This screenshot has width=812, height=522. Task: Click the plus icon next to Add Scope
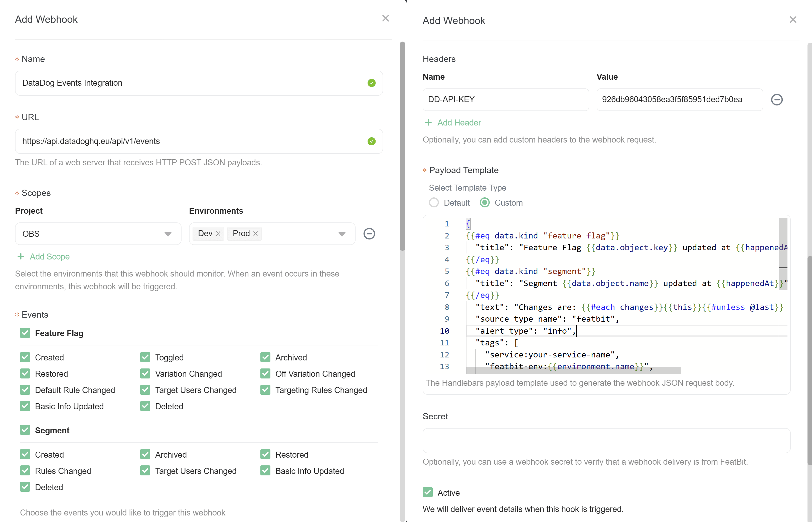[x=21, y=256]
